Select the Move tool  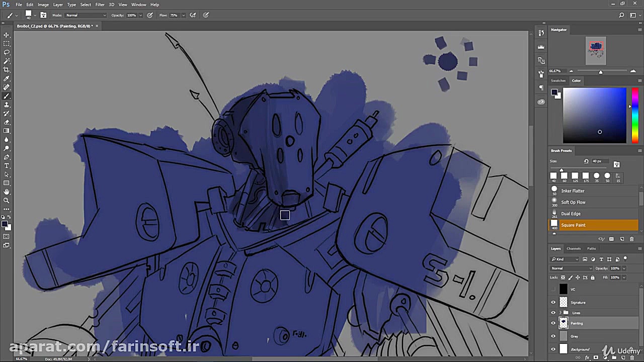(7, 35)
